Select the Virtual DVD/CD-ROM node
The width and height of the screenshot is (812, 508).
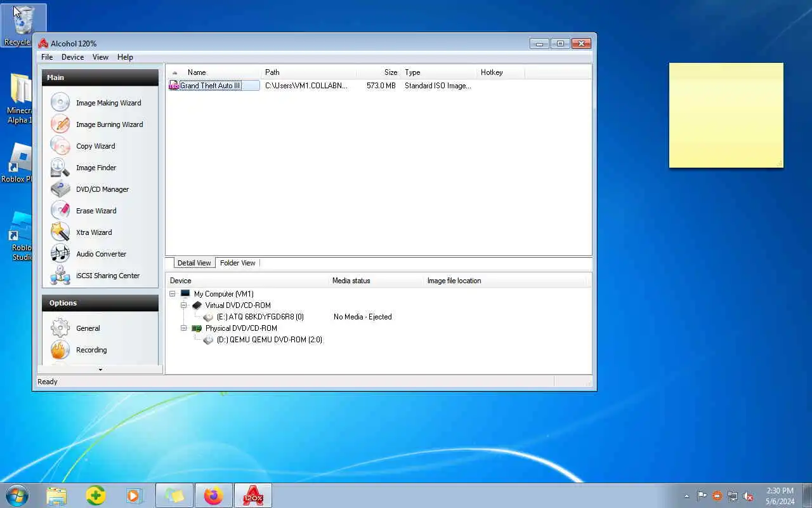(238, 305)
